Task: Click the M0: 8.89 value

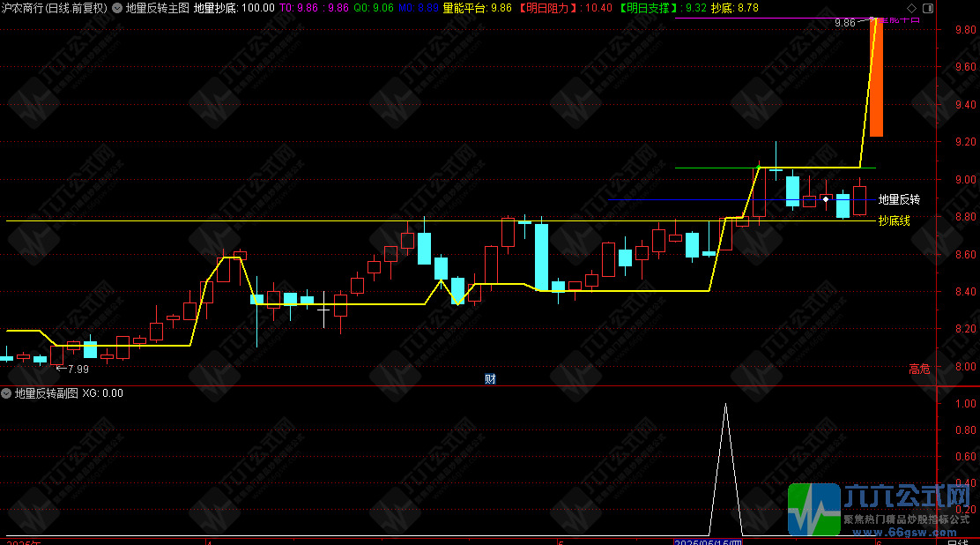Action: tap(418, 8)
